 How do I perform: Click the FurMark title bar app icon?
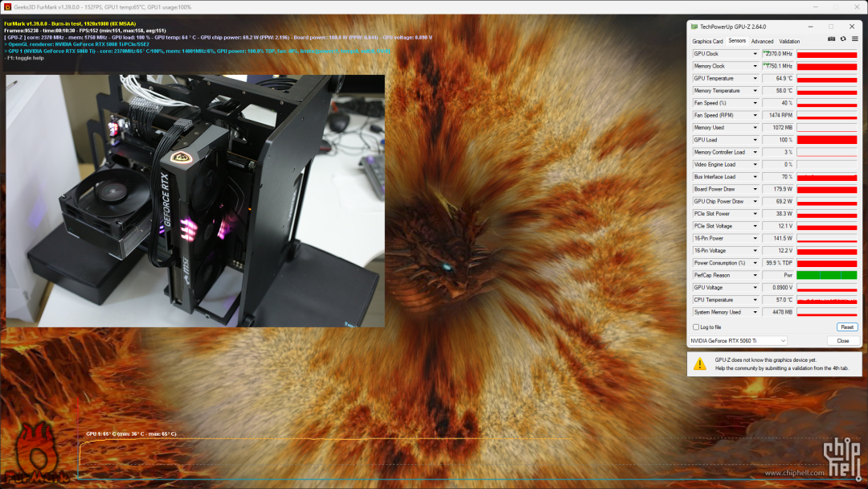(8, 7)
